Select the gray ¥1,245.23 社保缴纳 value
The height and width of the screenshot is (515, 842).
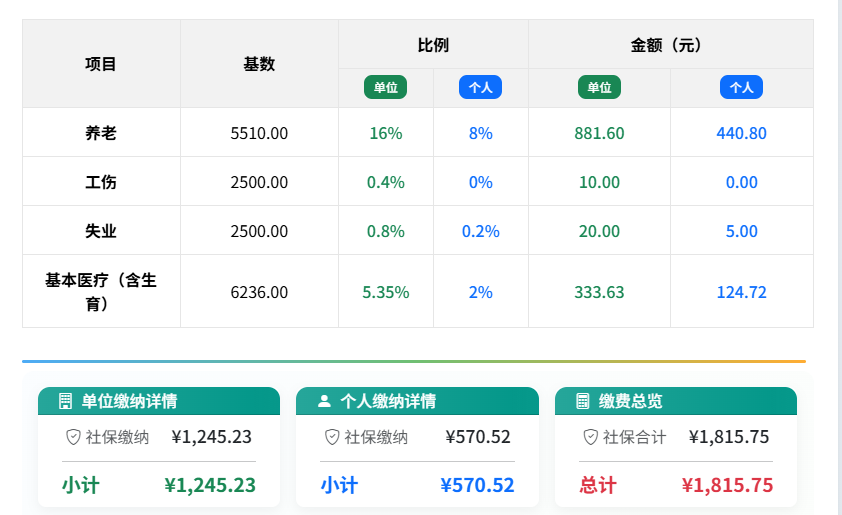point(212,437)
